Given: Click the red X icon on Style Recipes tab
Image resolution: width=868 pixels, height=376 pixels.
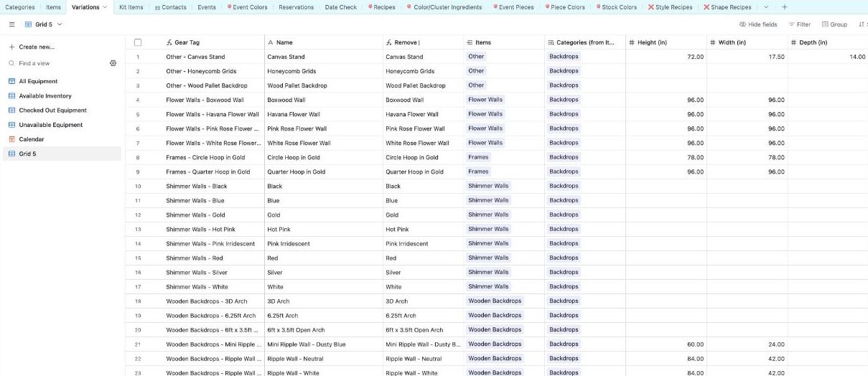Looking at the screenshot, I should click(650, 7).
